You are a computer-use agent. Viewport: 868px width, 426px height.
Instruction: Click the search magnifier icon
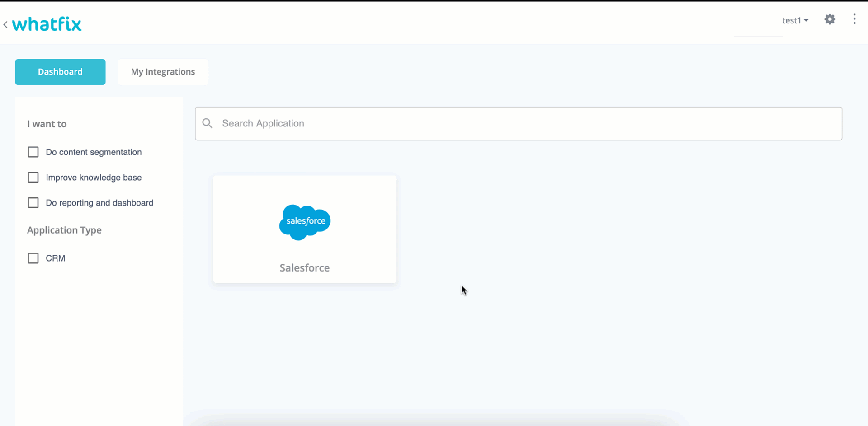pyautogui.click(x=208, y=123)
